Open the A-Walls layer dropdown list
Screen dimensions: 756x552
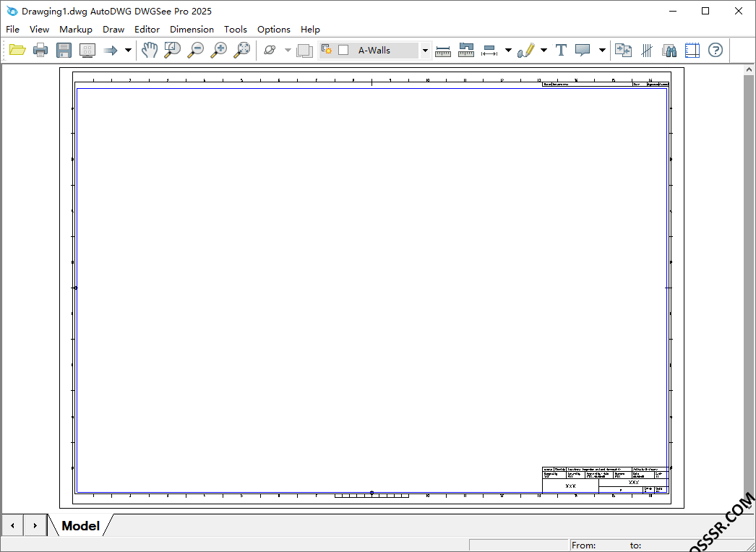[425, 50]
